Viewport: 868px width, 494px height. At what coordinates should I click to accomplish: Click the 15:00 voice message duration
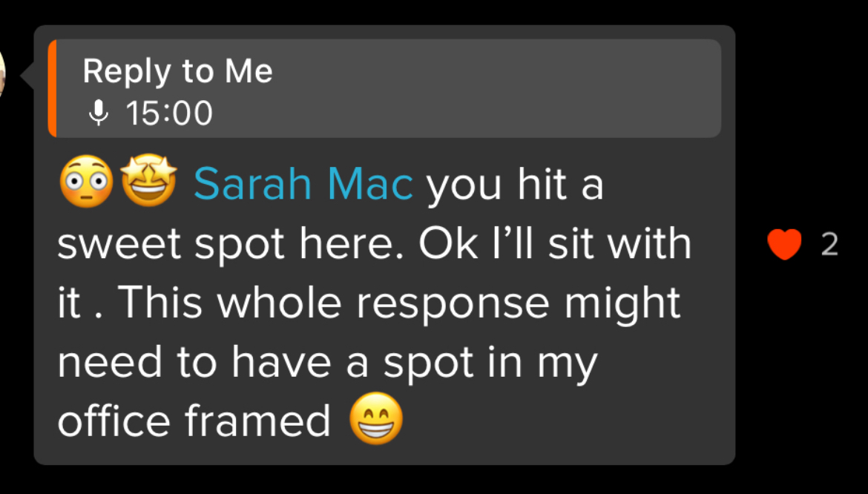(169, 113)
